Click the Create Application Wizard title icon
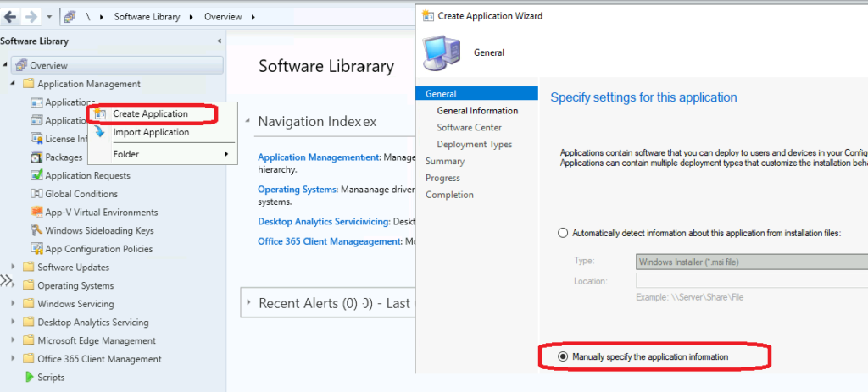This screenshot has width=868, height=392. pyautogui.click(x=428, y=15)
